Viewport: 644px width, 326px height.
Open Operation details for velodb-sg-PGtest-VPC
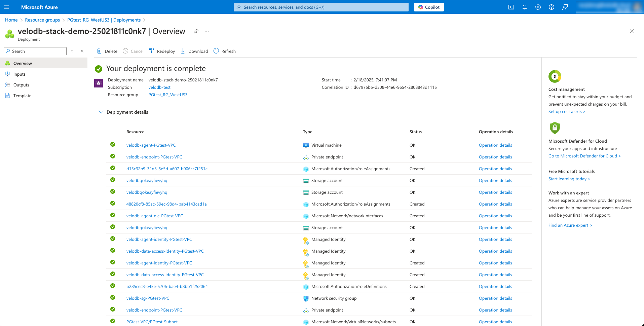tap(495, 298)
